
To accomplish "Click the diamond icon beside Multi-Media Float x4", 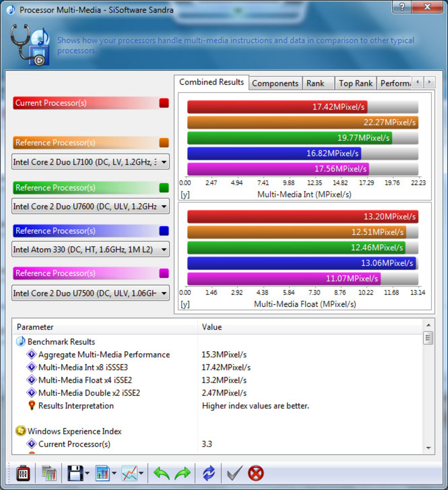I will 31,380.
